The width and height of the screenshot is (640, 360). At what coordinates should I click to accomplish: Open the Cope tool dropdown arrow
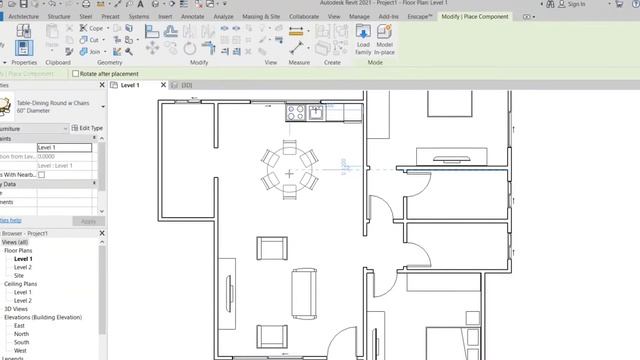(x=108, y=28)
